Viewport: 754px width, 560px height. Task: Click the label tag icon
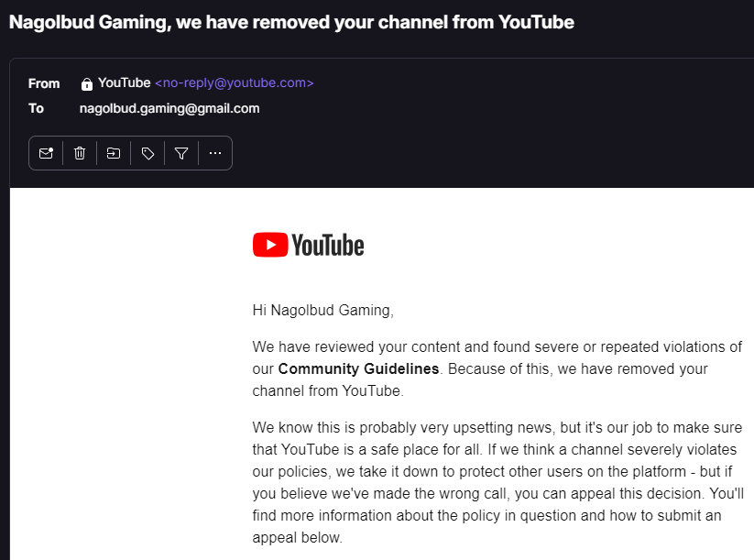pos(148,153)
